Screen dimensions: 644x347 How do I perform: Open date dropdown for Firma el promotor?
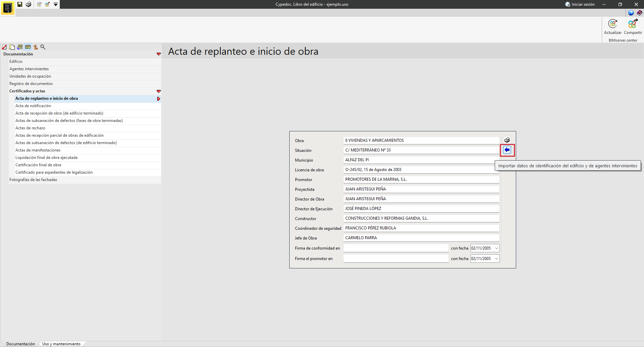tap(497, 259)
